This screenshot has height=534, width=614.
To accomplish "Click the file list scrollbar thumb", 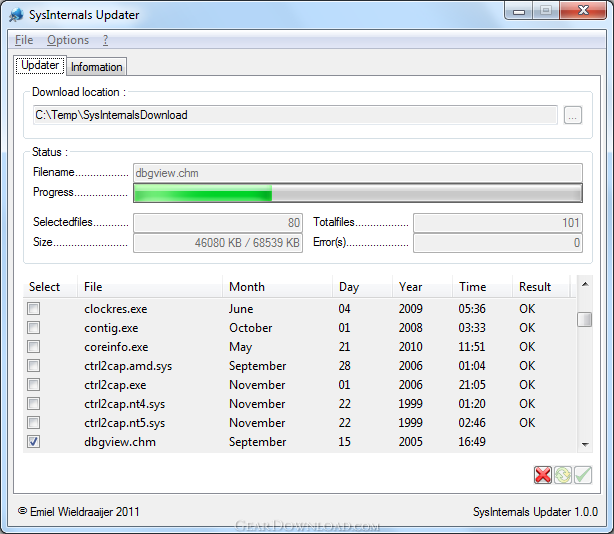I will (x=585, y=319).
